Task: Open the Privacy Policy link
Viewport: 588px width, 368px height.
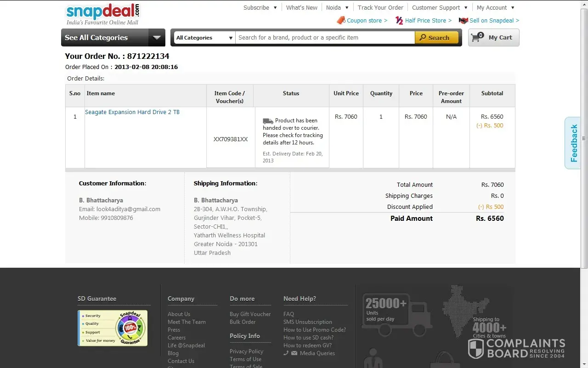Action: click(x=246, y=351)
